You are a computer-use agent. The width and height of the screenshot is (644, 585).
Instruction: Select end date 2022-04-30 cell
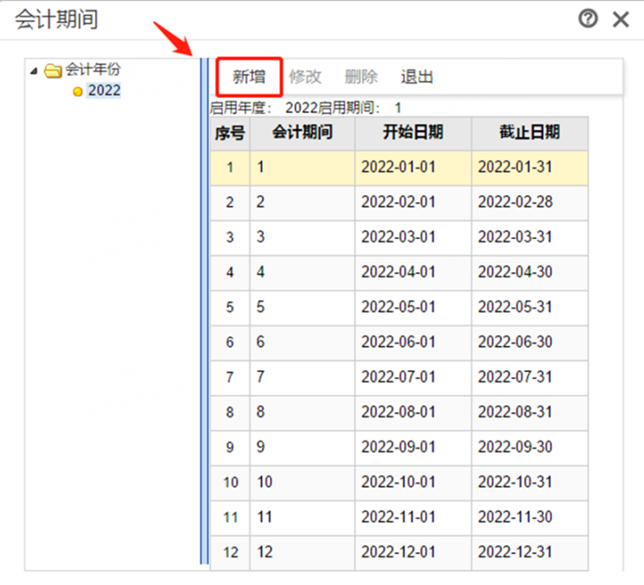pyautogui.click(x=530, y=272)
